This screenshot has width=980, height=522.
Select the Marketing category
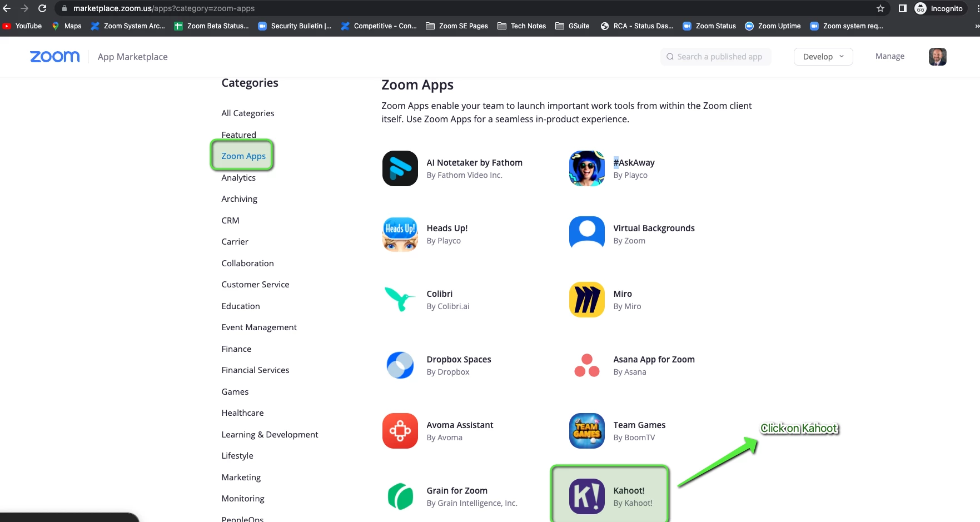241,478
